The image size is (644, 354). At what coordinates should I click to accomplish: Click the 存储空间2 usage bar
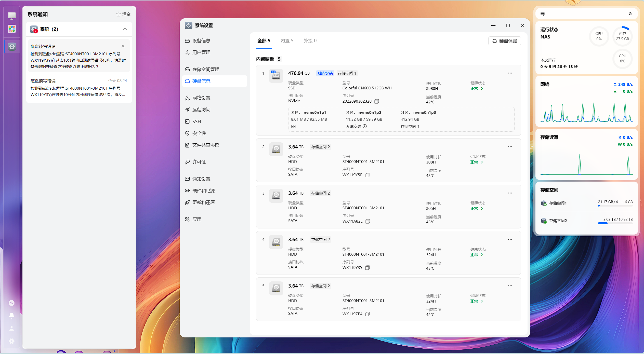point(615,223)
